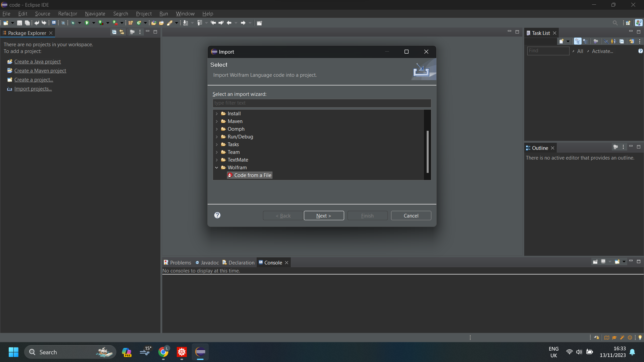Click the Windows Start button

click(x=13, y=352)
